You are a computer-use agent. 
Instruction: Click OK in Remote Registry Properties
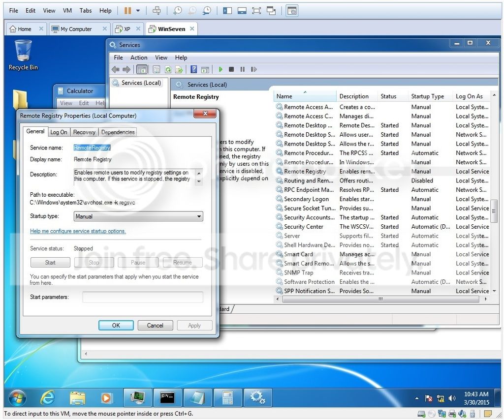coord(116,325)
